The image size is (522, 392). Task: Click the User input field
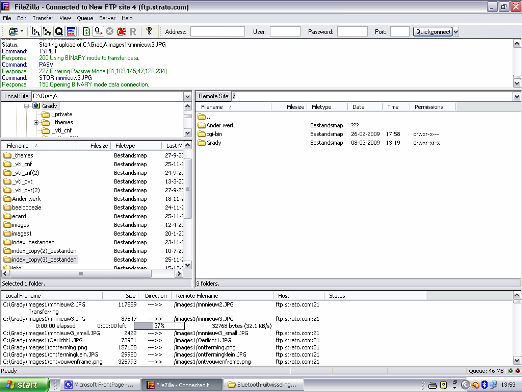pos(285,32)
